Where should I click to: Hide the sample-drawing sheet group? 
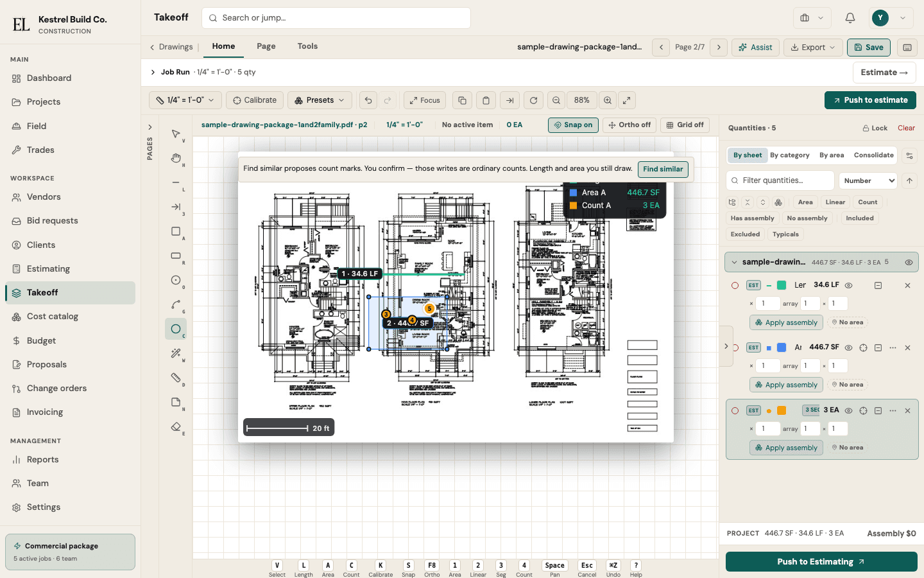click(x=909, y=262)
